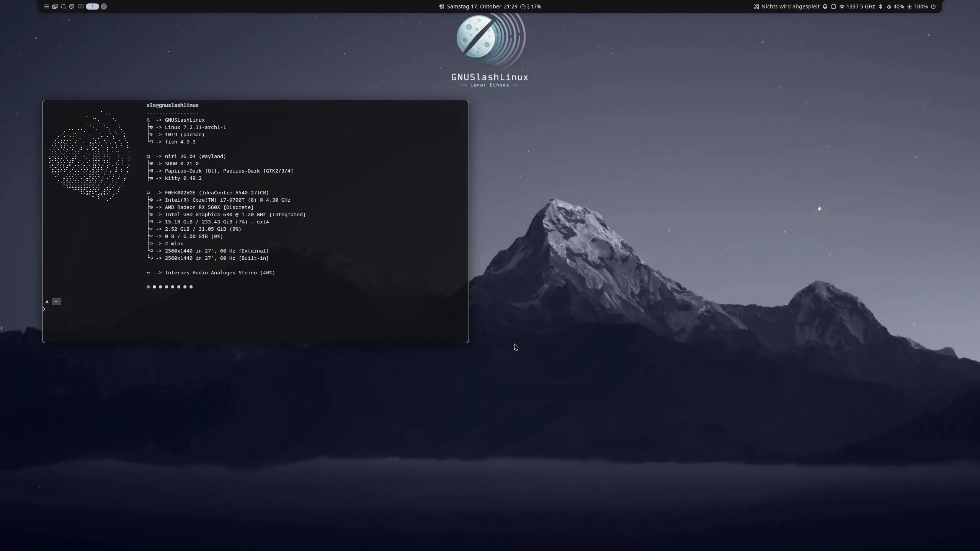The image size is (980, 551).
Task: Open the color palette theme icon
Action: [72, 7]
